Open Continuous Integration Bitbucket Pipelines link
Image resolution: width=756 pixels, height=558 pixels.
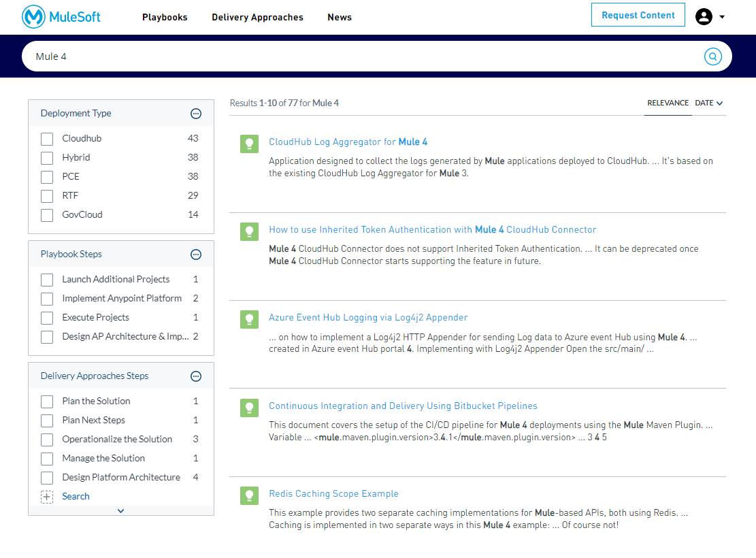(403, 406)
